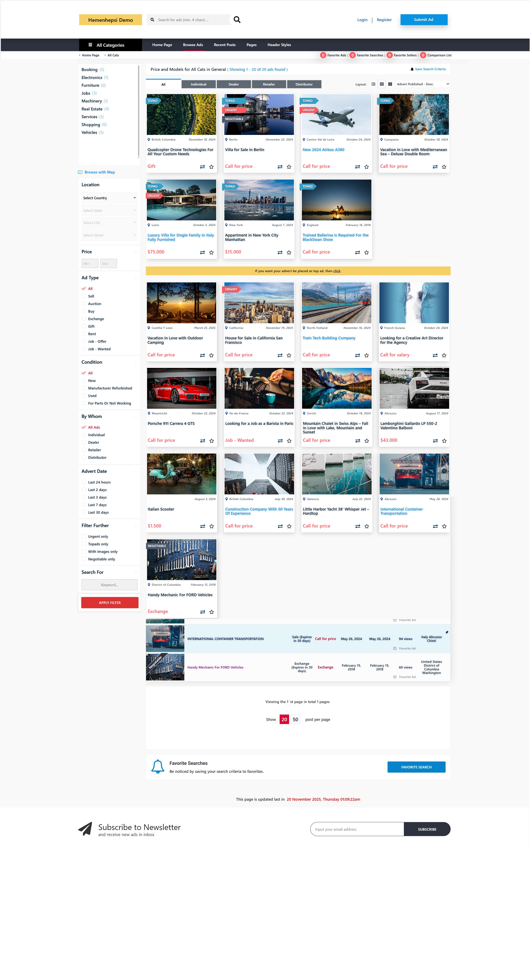Open Recent Posts menu item
Screen dimensions: 530x980
(x=225, y=45)
